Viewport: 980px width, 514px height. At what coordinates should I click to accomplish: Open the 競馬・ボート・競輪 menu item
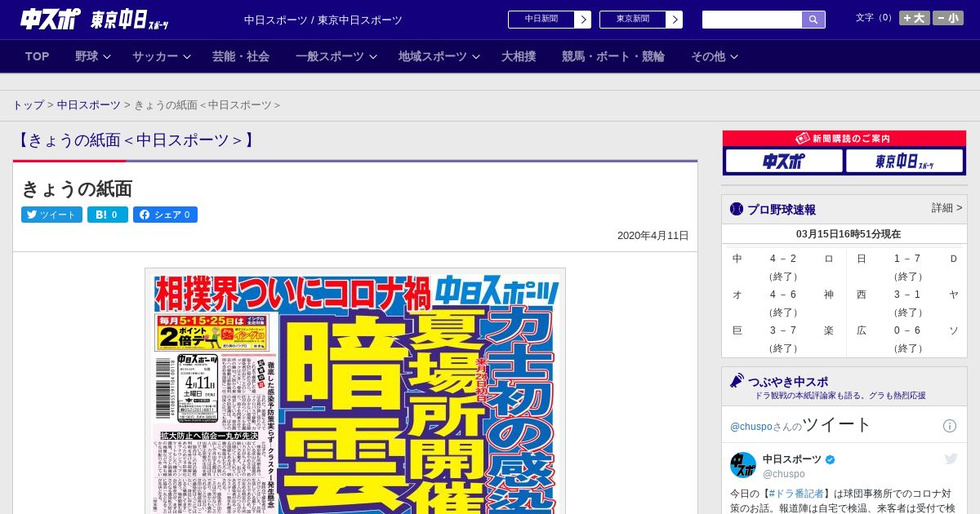613,56
